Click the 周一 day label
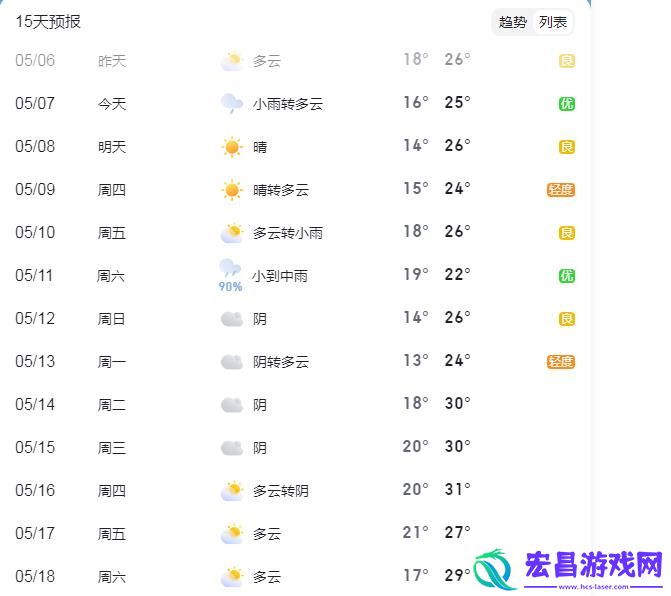Image resolution: width=671 pixels, height=596 pixels. (112, 362)
